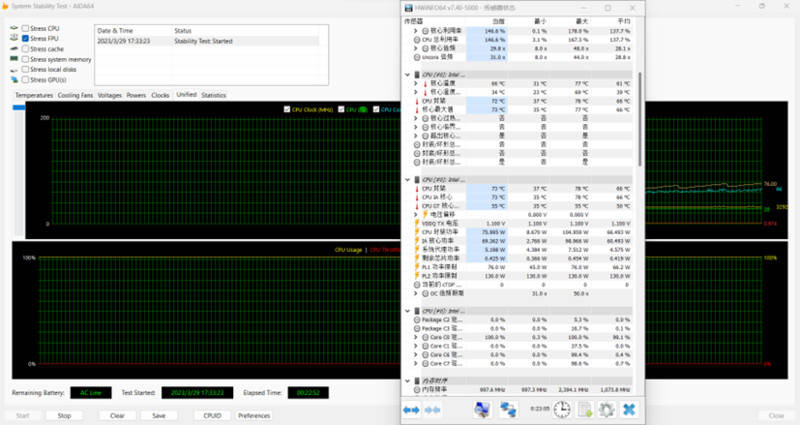Click the thermometer icon of CPU IA row

[417, 197]
